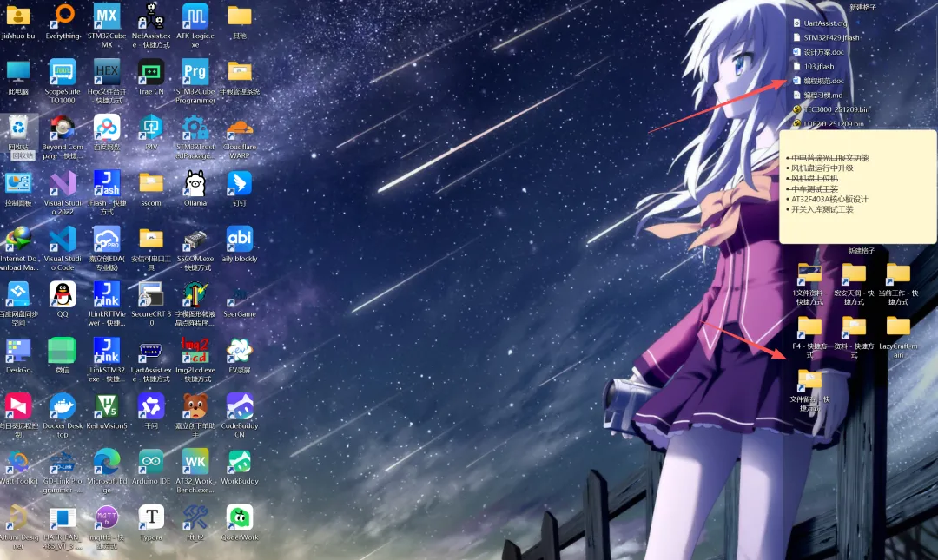The image size is (938, 560).
Task: Click the note line 中车测试工装
Action: (x=814, y=189)
